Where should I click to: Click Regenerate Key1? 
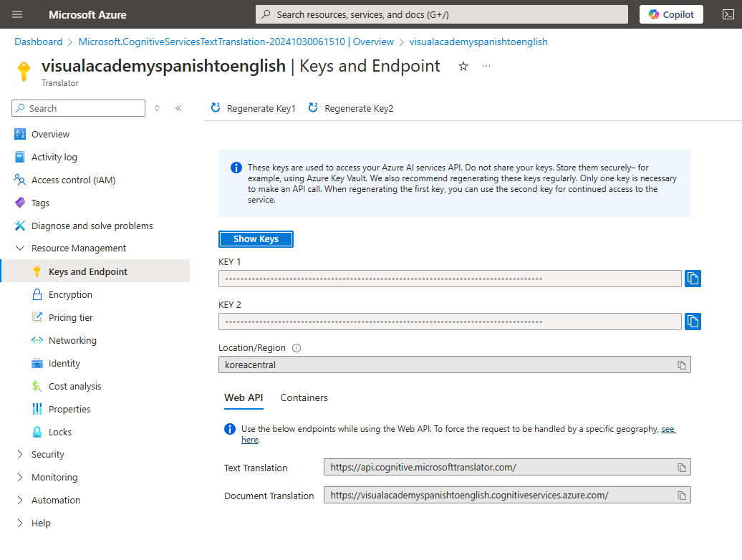[x=254, y=109]
